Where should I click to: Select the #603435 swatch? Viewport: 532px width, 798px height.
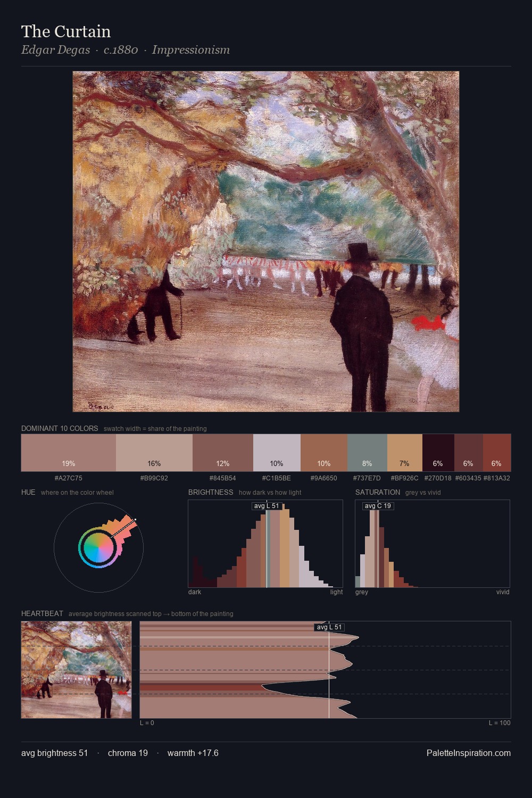click(x=469, y=453)
